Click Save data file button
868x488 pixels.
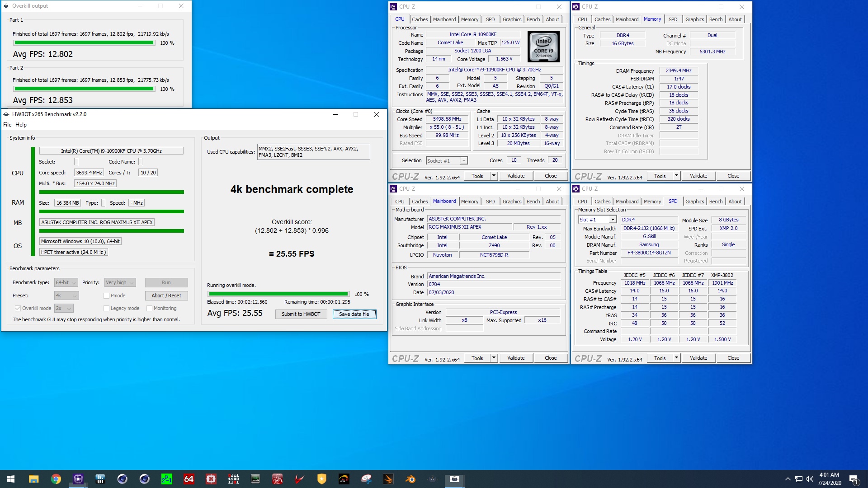coord(354,314)
